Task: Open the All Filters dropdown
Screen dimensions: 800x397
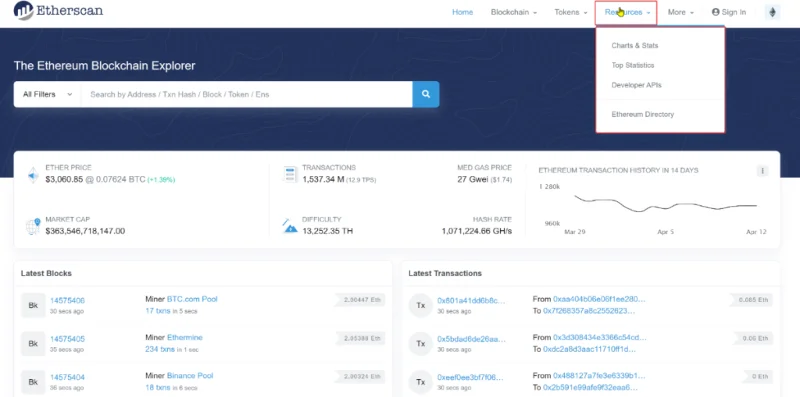Action: click(47, 94)
